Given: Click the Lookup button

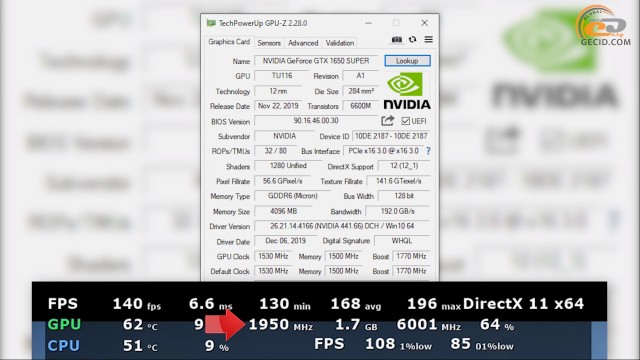Looking at the screenshot, I should pos(407,61).
